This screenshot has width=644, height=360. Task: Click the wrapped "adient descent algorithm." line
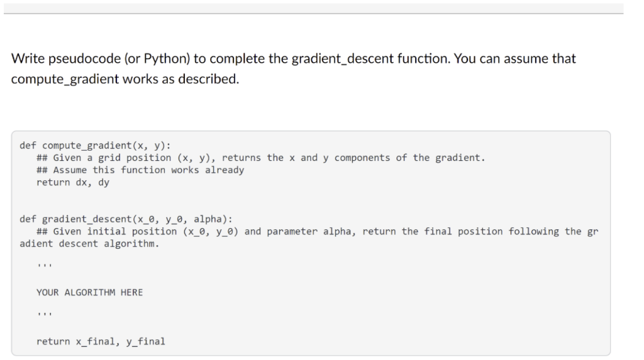[89, 244]
